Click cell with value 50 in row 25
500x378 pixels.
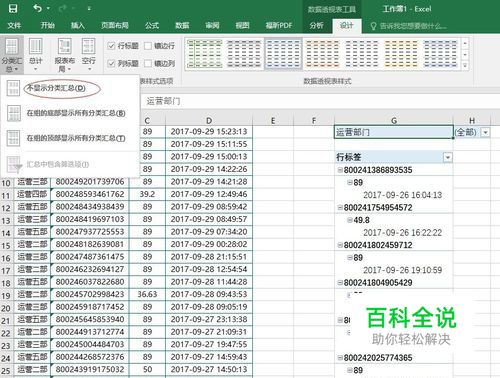[147, 369]
